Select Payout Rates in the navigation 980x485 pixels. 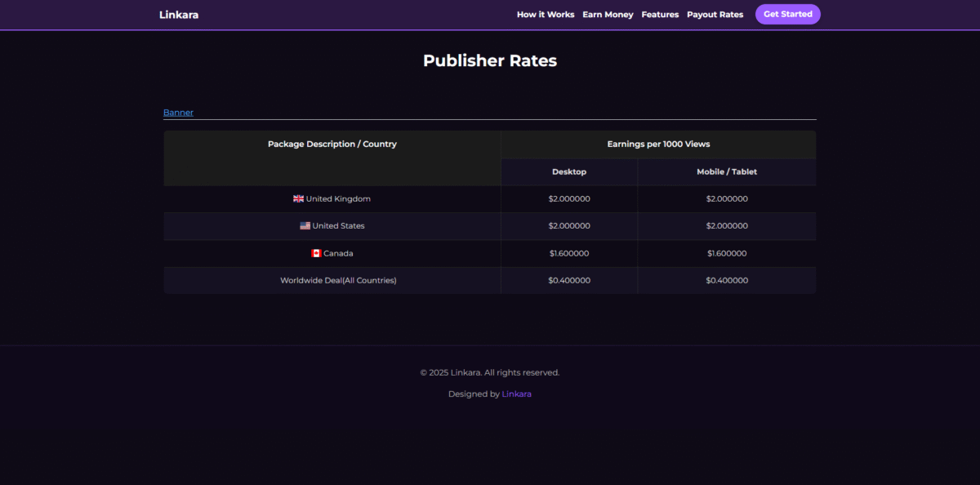715,15
